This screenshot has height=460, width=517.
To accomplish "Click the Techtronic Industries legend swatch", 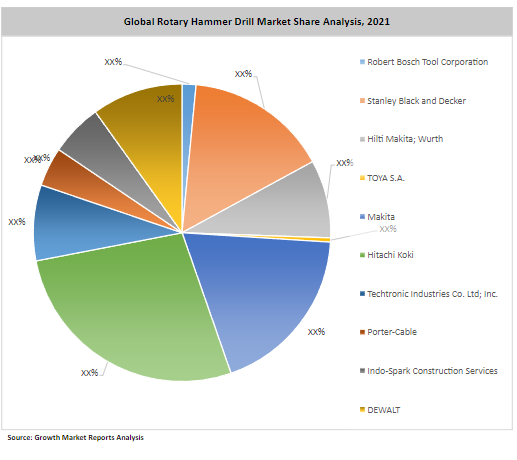I will (362, 294).
